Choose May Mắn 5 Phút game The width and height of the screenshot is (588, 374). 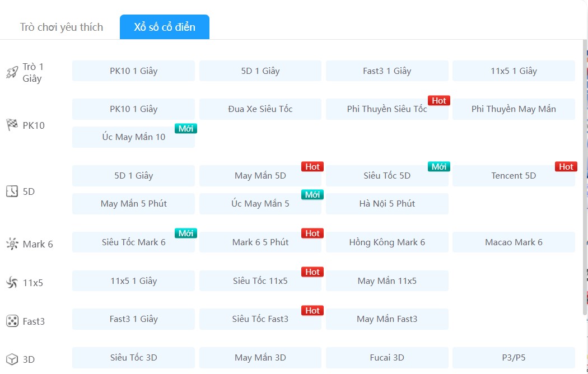(133, 203)
